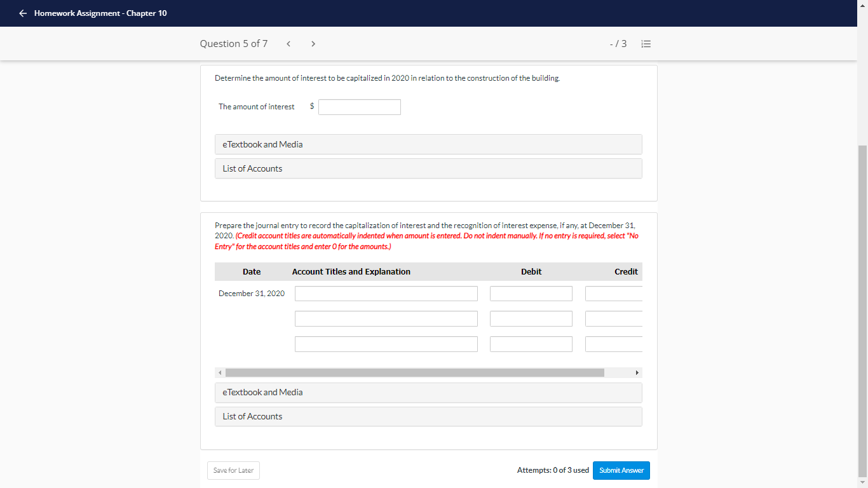Advance to the next question with right chevron
This screenshot has width=868, height=488.
pyautogui.click(x=313, y=43)
